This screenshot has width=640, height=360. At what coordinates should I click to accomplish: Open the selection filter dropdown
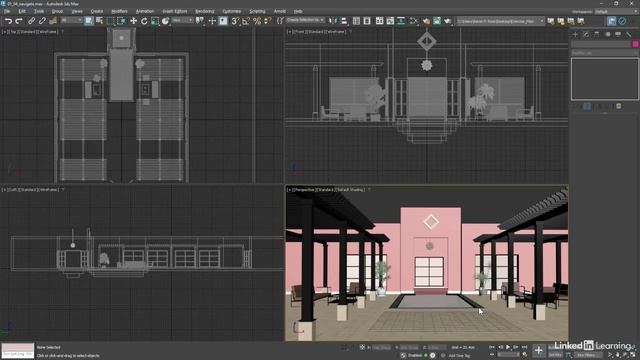(x=71, y=20)
